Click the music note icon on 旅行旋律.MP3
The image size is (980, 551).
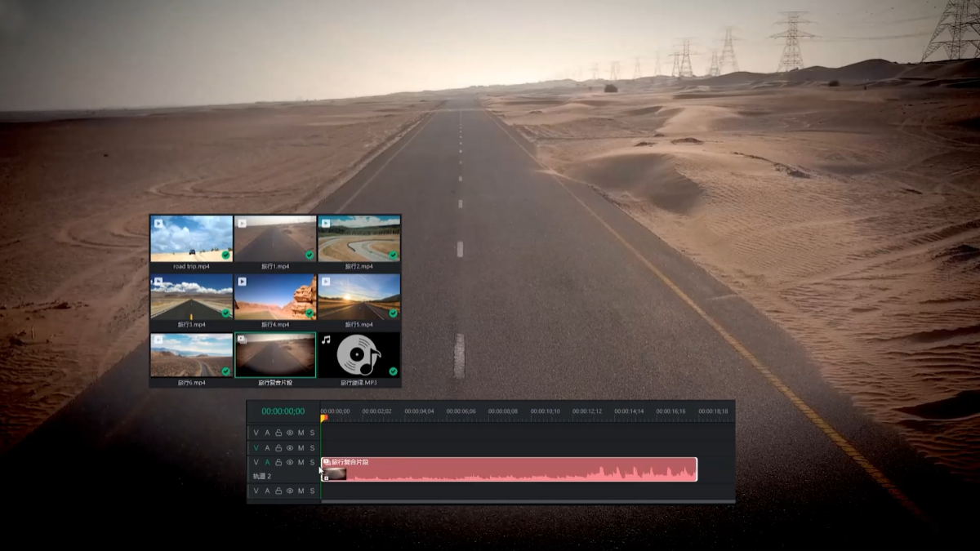(x=326, y=340)
